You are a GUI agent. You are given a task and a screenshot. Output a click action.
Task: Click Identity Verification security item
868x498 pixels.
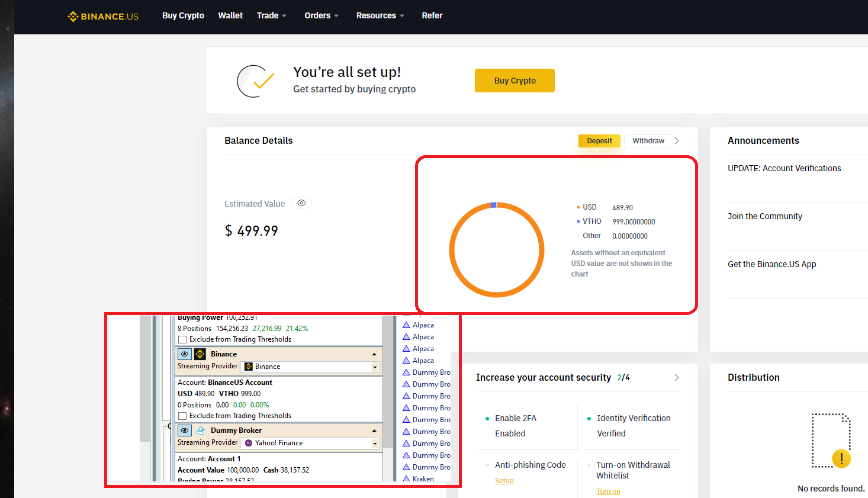[634, 418]
